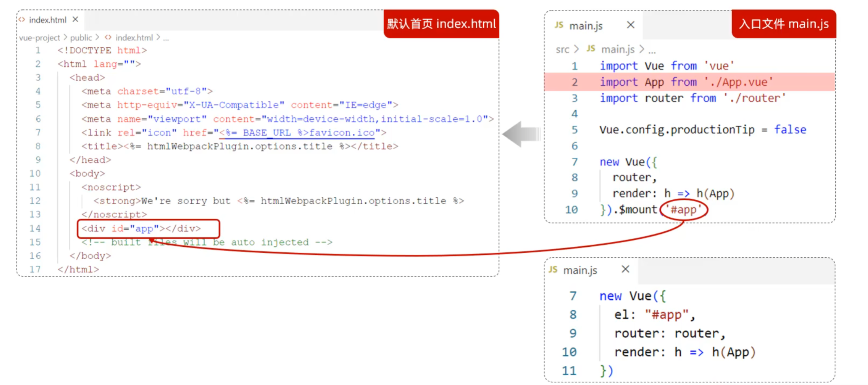Image resolution: width=868 pixels, height=385 pixels.
Task: Click the <html lang=""> line
Action: [x=99, y=64]
